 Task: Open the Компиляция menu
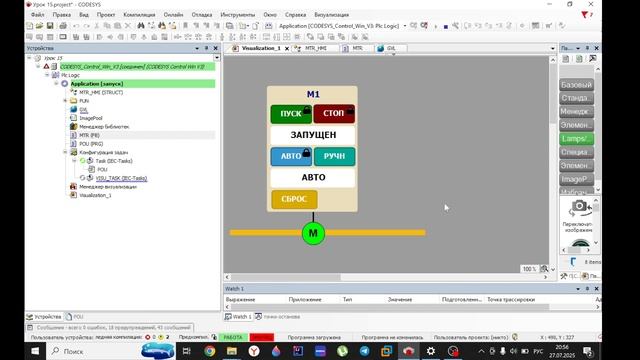[139, 15]
